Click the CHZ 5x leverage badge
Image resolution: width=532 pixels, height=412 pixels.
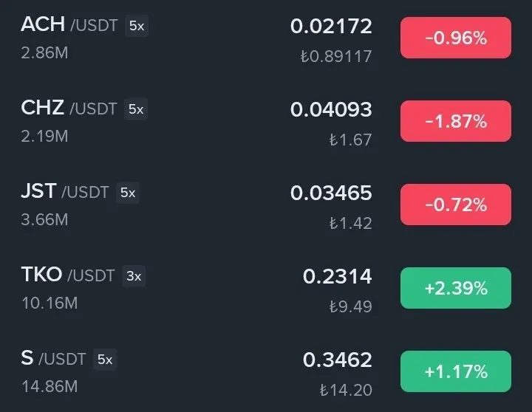click(136, 109)
